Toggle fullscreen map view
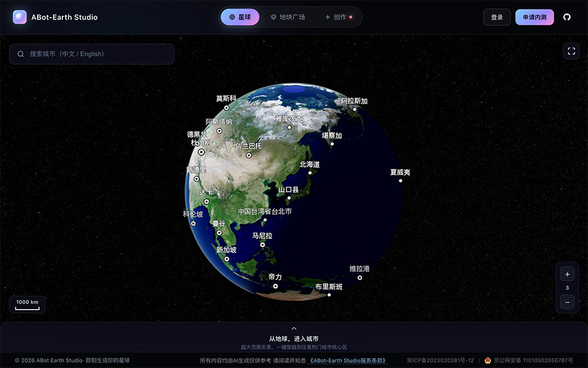Screen dimensions: 588x368 [571, 51]
